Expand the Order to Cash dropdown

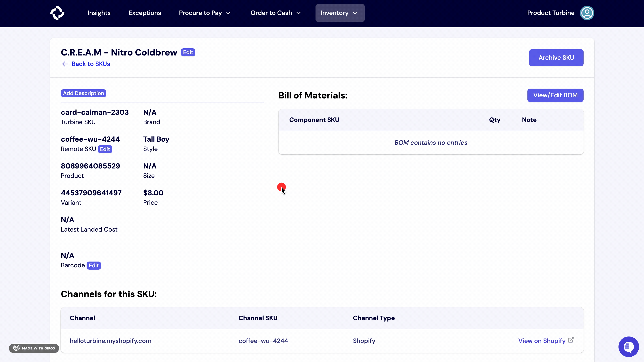(275, 13)
